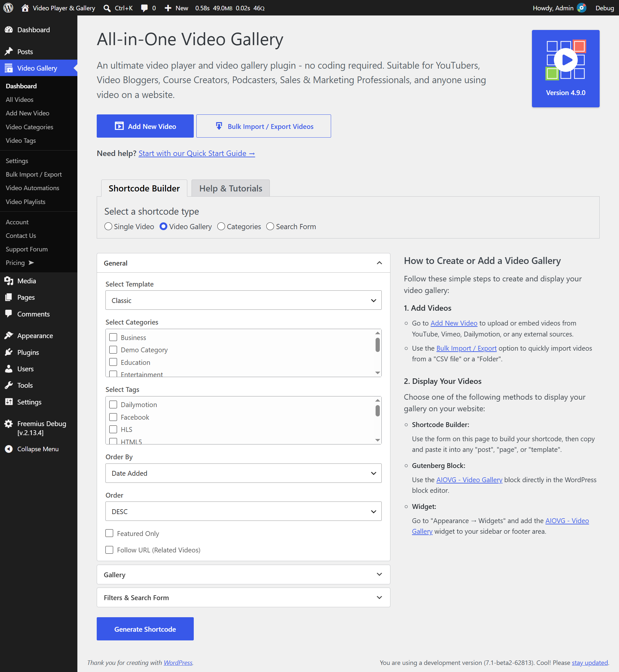619x672 pixels.
Task: Open the search magnifier icon
Action: pos(107,8)
